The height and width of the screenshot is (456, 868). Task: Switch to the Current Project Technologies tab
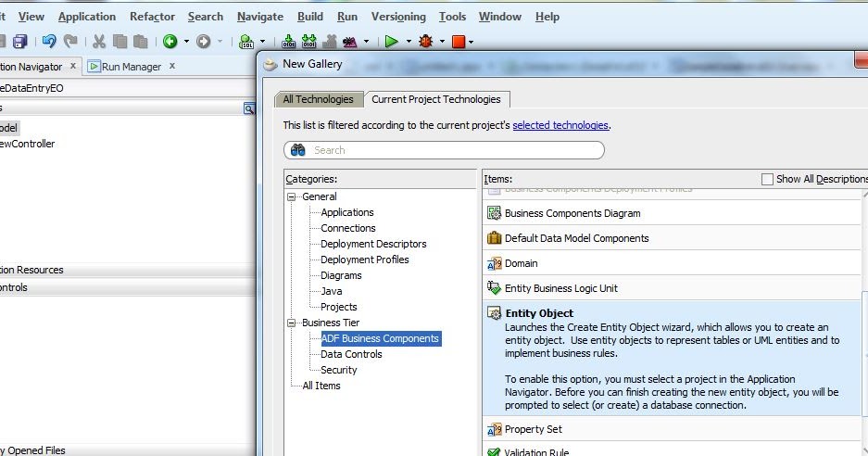pos(436,99)
